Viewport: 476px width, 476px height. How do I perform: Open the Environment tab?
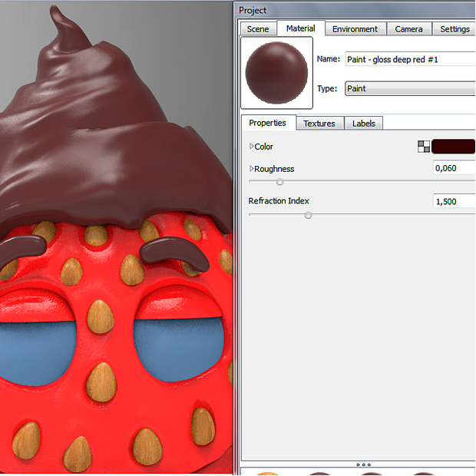click(355, 29)
